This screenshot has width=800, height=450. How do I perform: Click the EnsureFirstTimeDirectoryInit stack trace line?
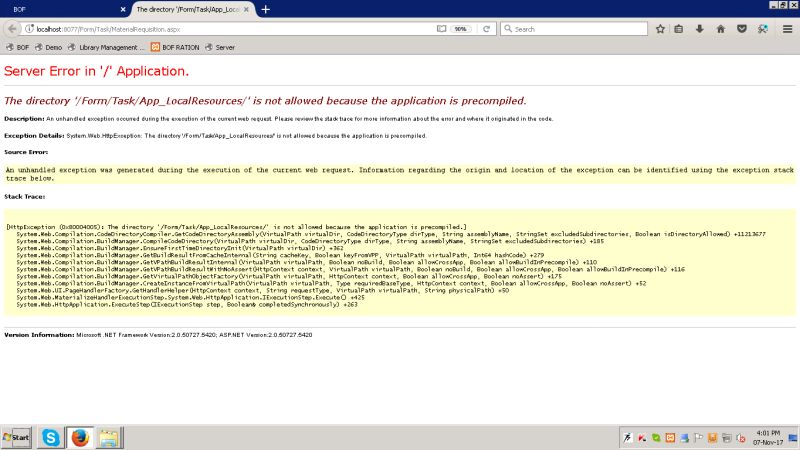[x=180, y=247]
